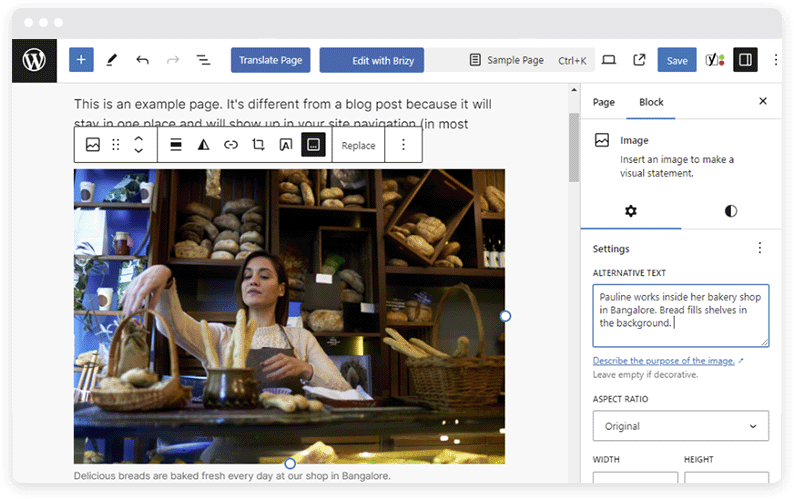Click inside the Alternative Text field
794x499 pixels.
click(x=680, y=315)
